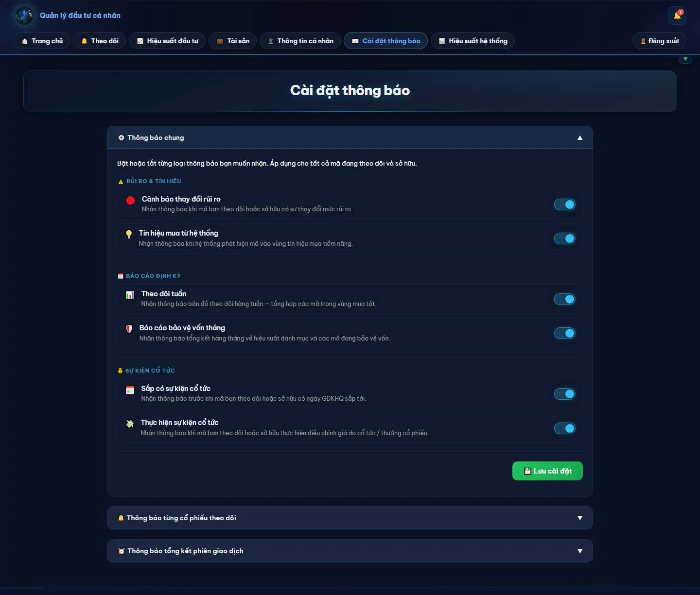This screenshot has height=595, width=700.
Task: Click the BÁO CÁO ĐỊNH KỲ heading
Action: [153, 276]
